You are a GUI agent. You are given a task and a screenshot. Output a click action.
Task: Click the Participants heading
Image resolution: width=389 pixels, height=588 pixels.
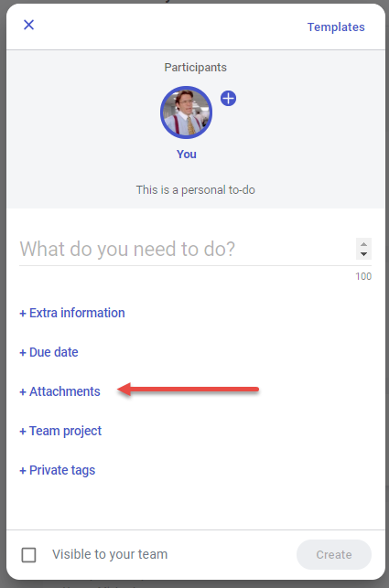pos(196,68)
